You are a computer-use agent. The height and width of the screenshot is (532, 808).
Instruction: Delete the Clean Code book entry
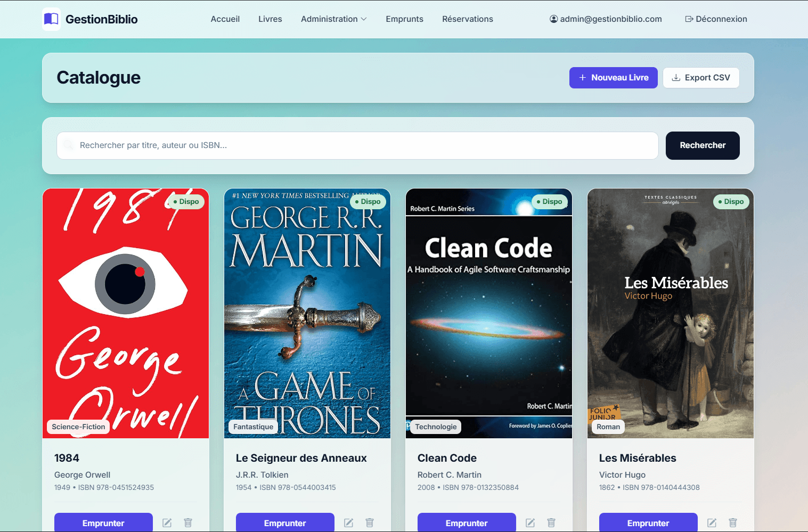tap(551, 523)
